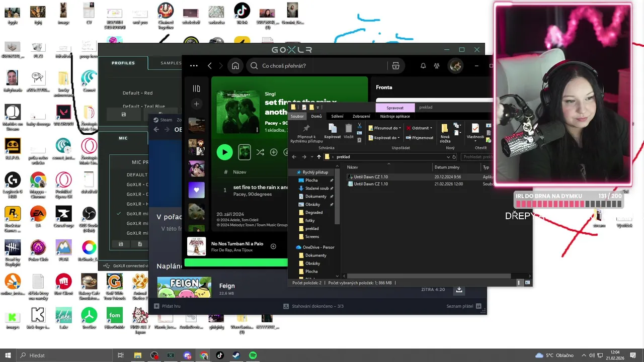Click download icon next to Feign
The height and width of the screenshot is (362, 644).
[x=459, y=290]
